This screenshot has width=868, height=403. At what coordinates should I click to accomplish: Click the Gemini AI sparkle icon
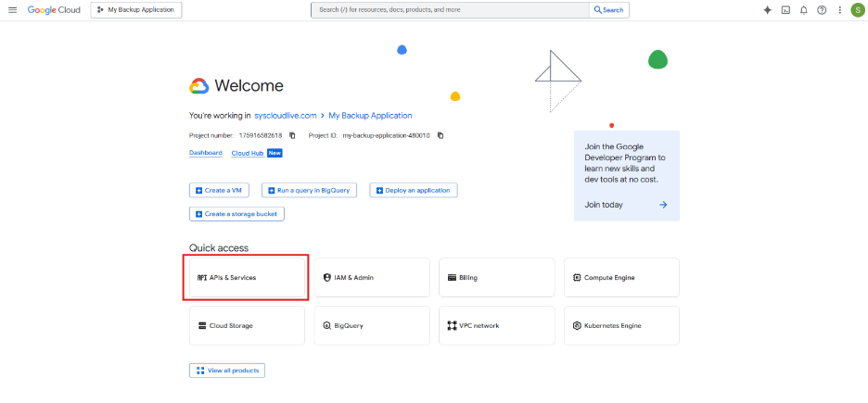[767, 10]
